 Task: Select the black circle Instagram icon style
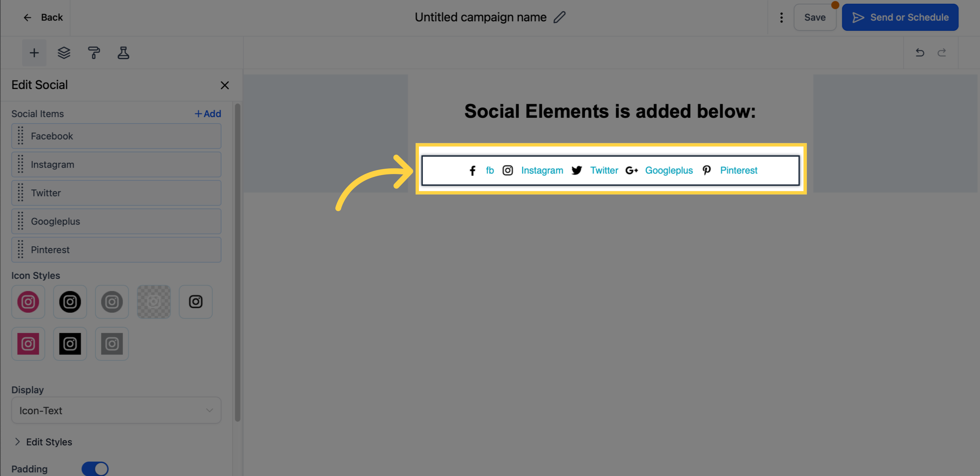pos(70,302)
